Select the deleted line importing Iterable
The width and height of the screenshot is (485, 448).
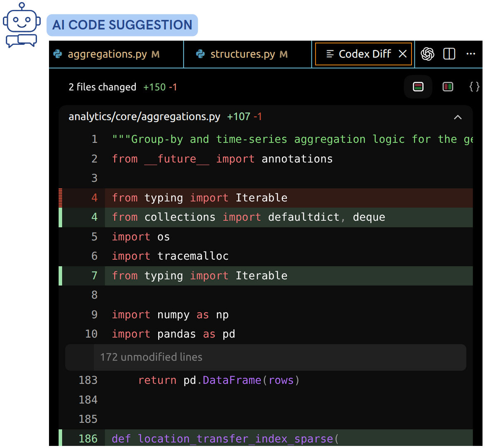point(199,197)
